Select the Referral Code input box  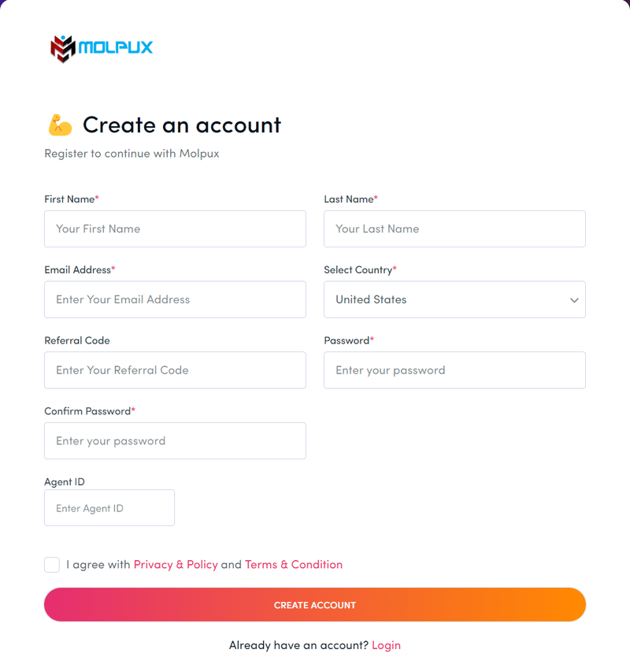coord(175,370)
